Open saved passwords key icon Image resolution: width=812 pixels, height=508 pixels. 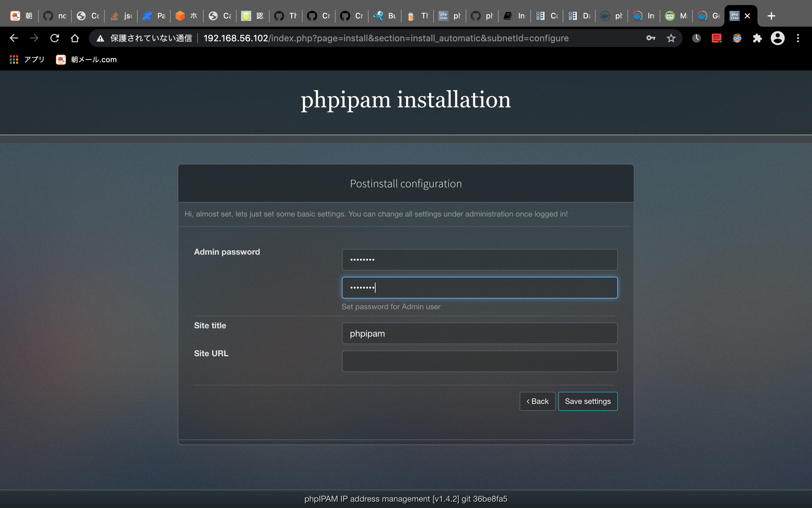click(x=651, y=38)
